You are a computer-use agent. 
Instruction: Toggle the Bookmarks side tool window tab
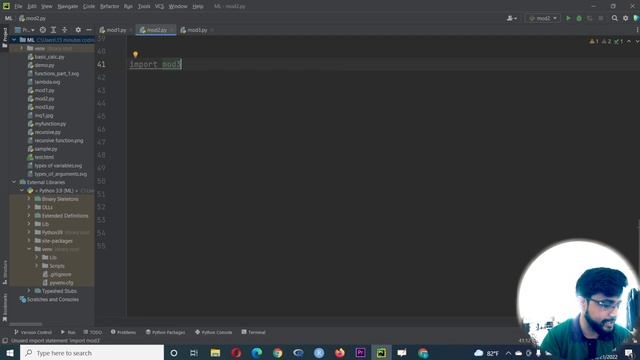click(5, 307)
